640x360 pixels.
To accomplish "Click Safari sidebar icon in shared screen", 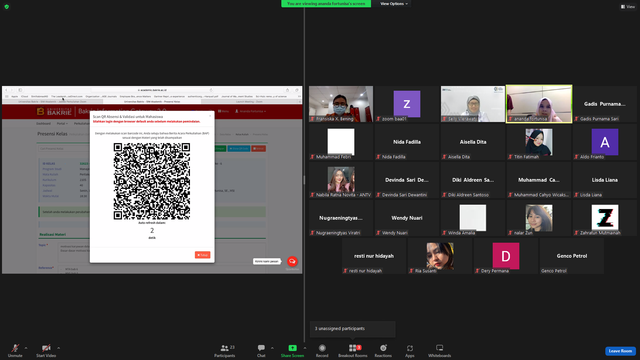I will pyautogui.click(x=20, y=90).
